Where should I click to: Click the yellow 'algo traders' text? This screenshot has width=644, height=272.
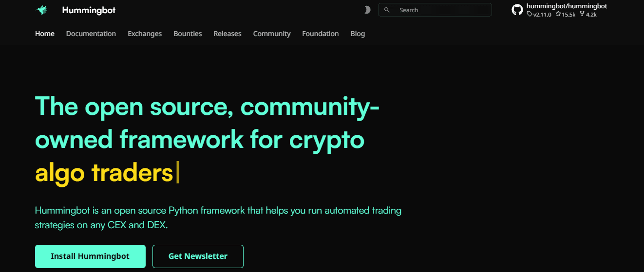pyautogui.click(x=104, y=173)
